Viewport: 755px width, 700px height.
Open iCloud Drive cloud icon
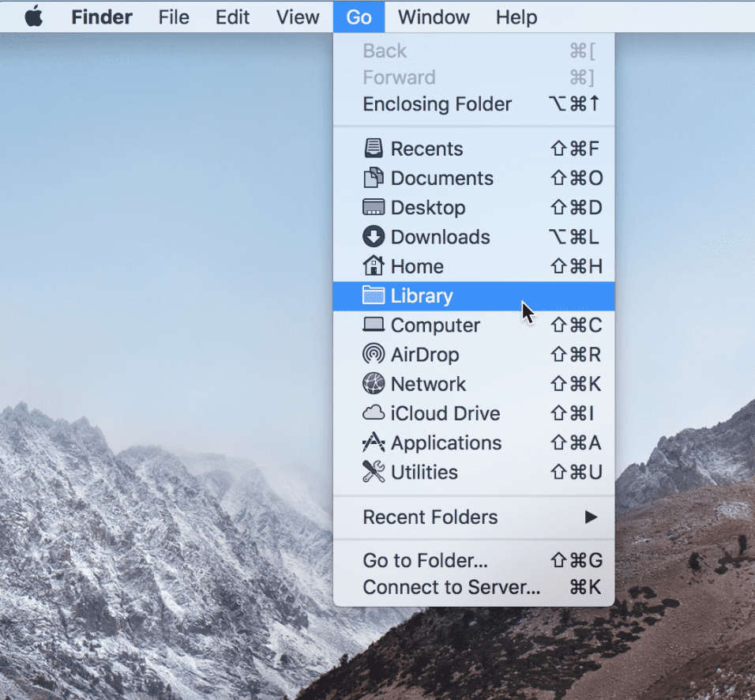pyautogui.click(x=372, y=413)
